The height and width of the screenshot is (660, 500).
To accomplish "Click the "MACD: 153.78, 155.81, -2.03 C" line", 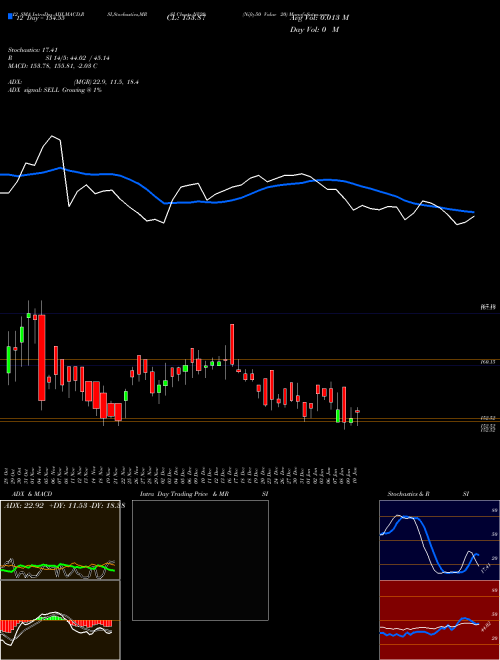I will click(53, 66).
